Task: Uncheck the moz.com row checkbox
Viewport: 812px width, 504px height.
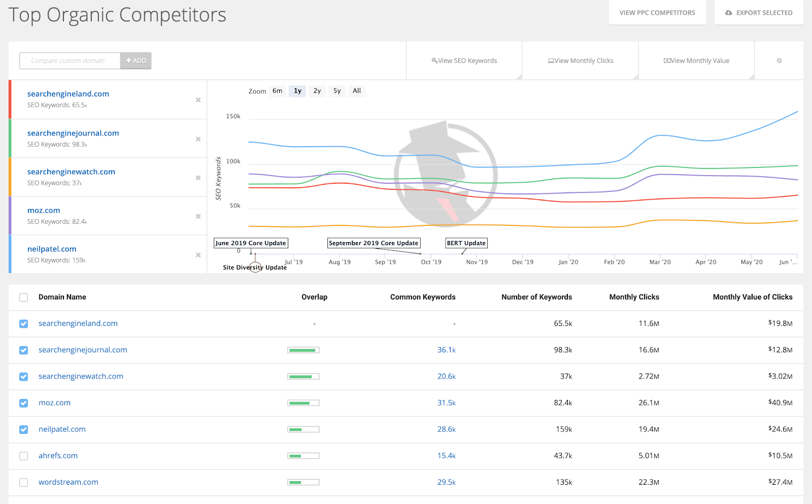Action: (24, 403)
